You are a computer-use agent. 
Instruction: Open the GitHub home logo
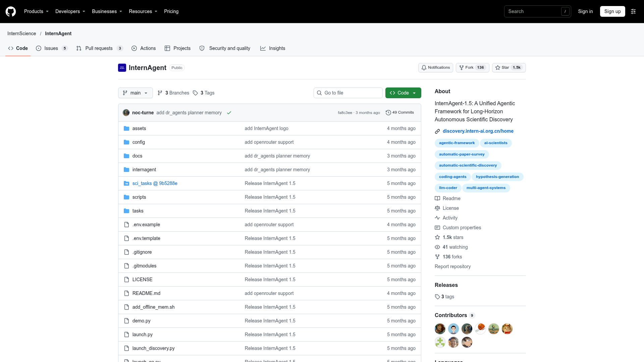click(x=11, y=11)
